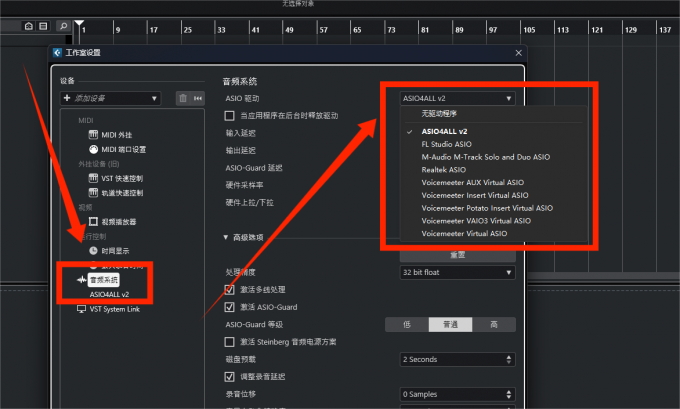Image resolution: width=680 pixels, height=409 pixels.
Task: Click the playhead marker at bar 1
Action: pos(79,24)
